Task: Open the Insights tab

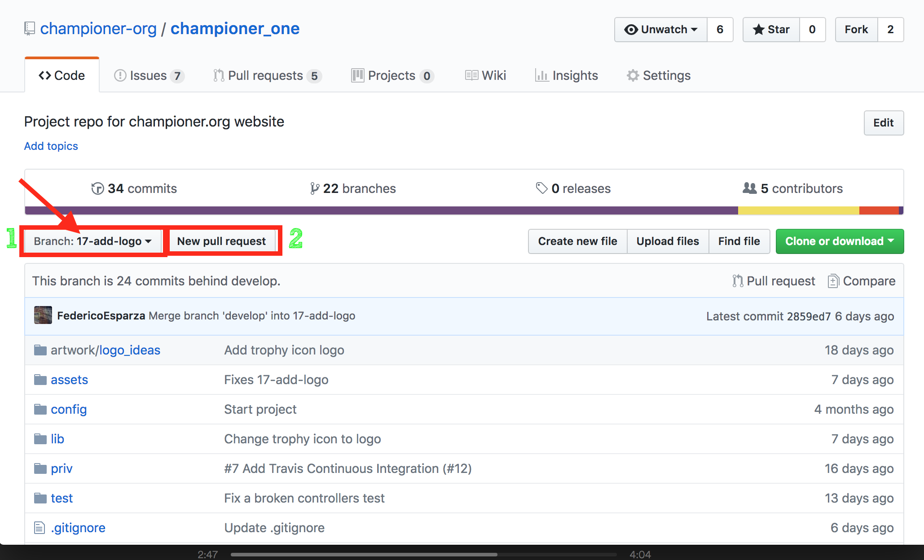Action: pos(567,75)
